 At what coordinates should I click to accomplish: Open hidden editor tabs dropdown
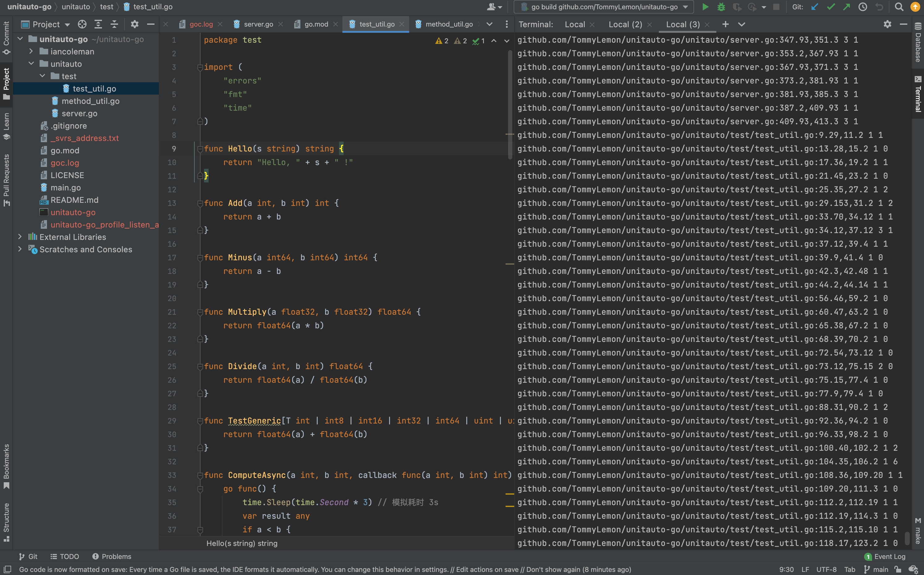(x=490, y=24)
